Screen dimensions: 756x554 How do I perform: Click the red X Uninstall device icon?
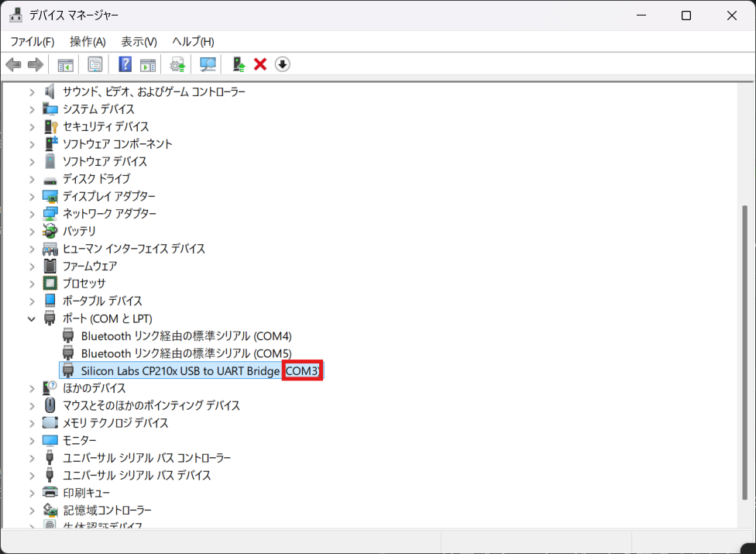coord(260,64)
